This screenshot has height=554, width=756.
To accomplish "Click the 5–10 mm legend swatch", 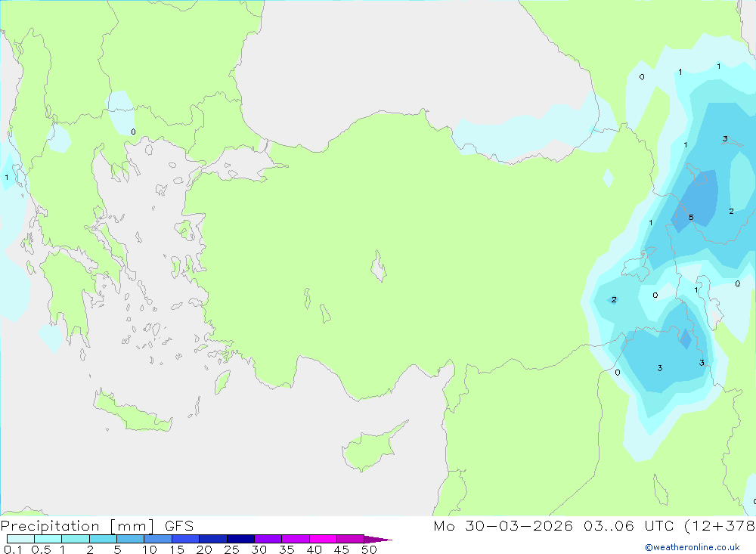I will tap(131, 539).
